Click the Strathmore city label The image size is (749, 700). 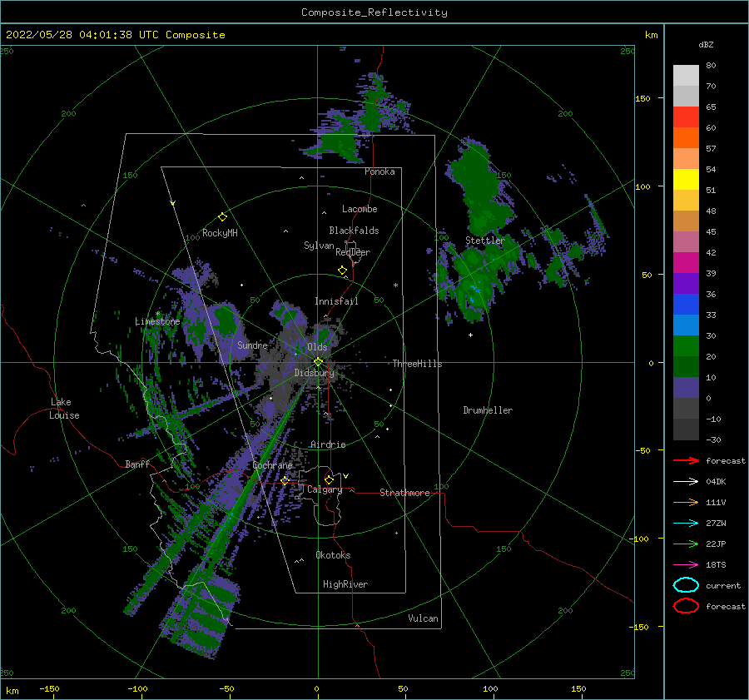(x=404, y=493)
